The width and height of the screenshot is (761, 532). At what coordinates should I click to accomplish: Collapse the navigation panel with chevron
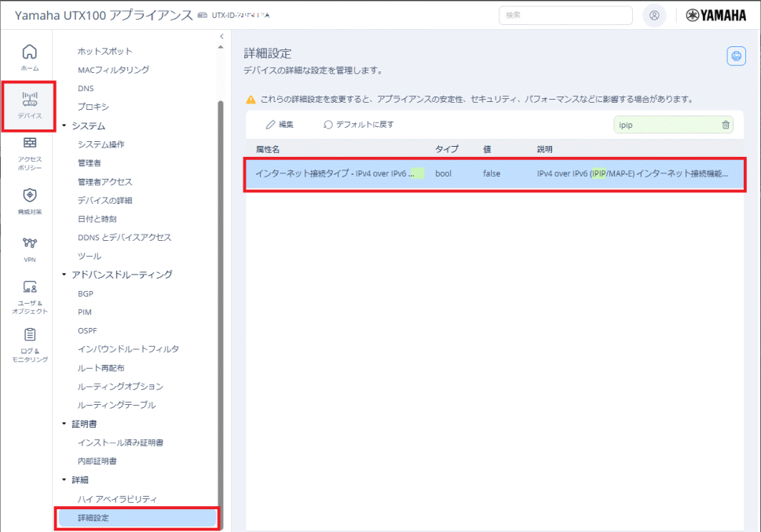click(x=221, y=36)
